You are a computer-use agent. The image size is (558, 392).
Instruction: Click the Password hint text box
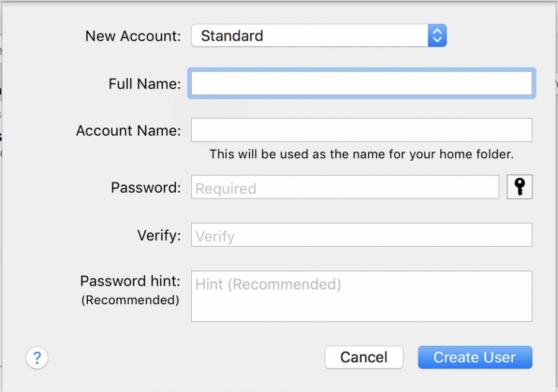click(361, 296)
